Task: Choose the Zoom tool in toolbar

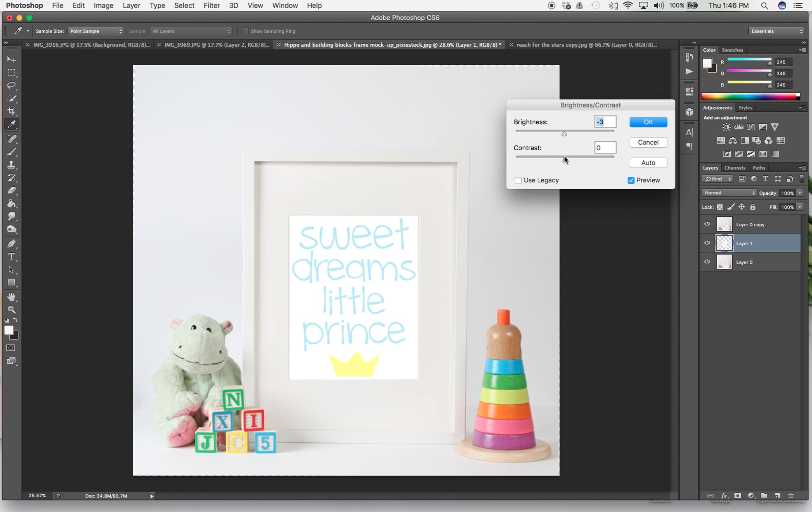Action: pyautogui.click(x=12, y=309)
